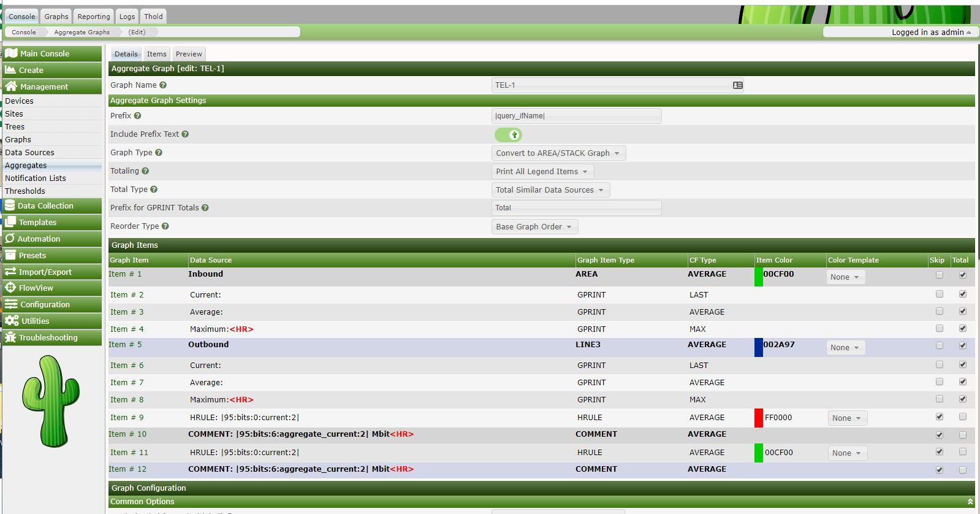Screen dimensions: 980x514
Task: Click help icon next to Graph Name
Action: (163, 85)
